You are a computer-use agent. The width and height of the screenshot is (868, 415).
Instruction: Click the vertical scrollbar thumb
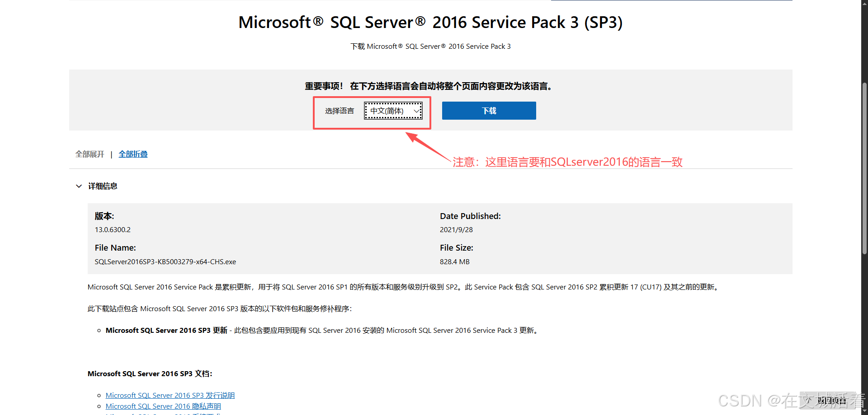click(x=864, y=168)
